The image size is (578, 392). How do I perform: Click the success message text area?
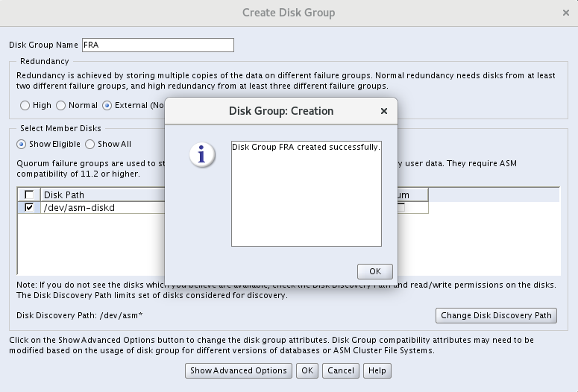coord(306,193)
